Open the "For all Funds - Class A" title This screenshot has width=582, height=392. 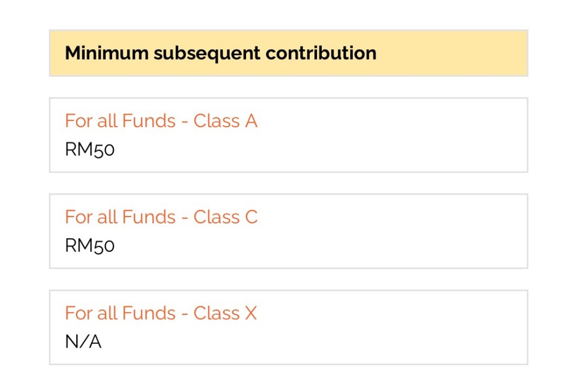click(161, 121)
